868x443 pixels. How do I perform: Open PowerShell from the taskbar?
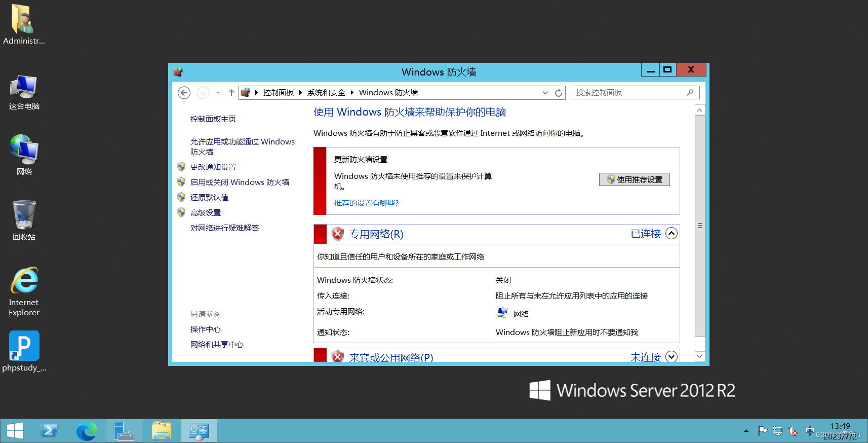pos(49,431)
